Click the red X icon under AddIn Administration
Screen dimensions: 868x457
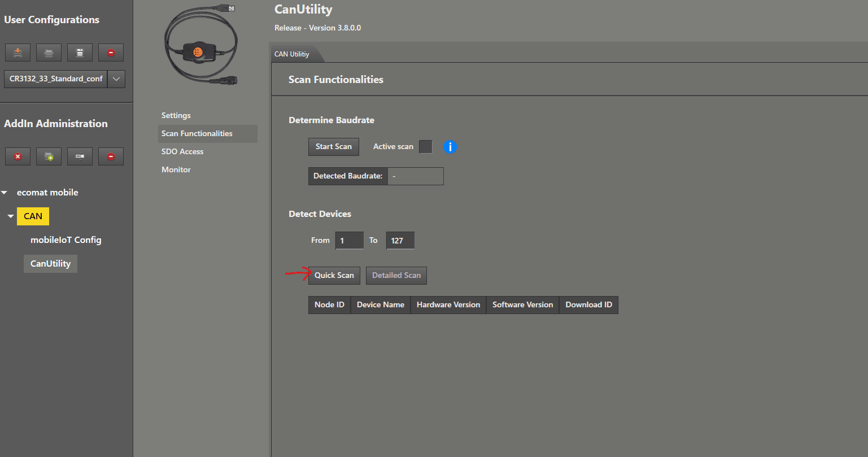18,156
